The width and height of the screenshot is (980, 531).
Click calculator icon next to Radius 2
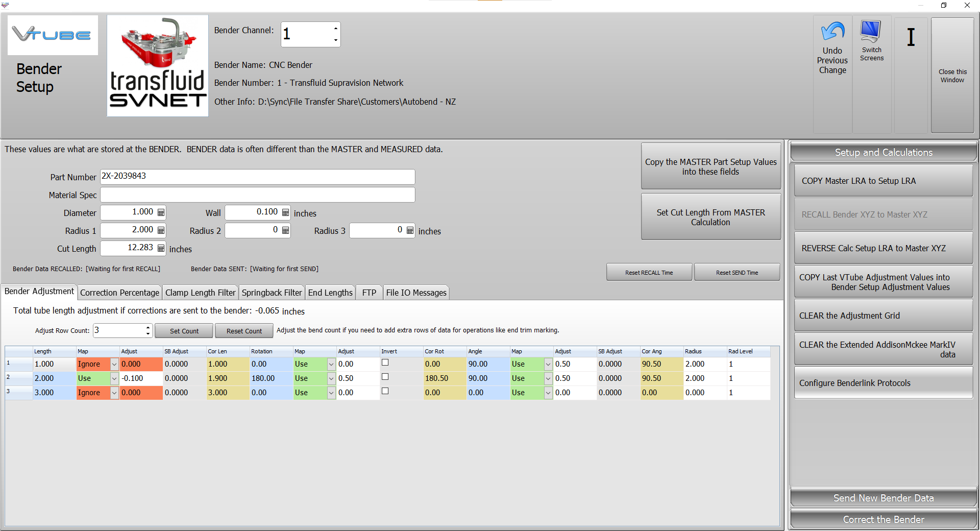coord(285,230)
